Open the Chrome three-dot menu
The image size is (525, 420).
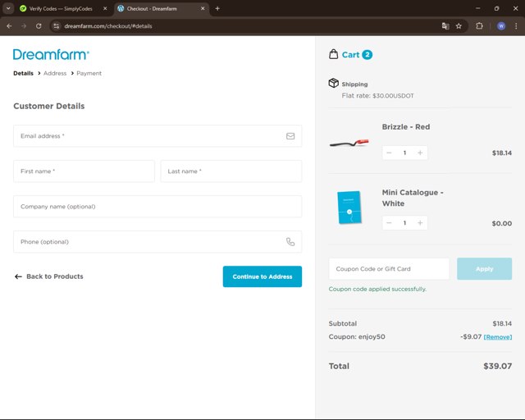tap(516, 26)
